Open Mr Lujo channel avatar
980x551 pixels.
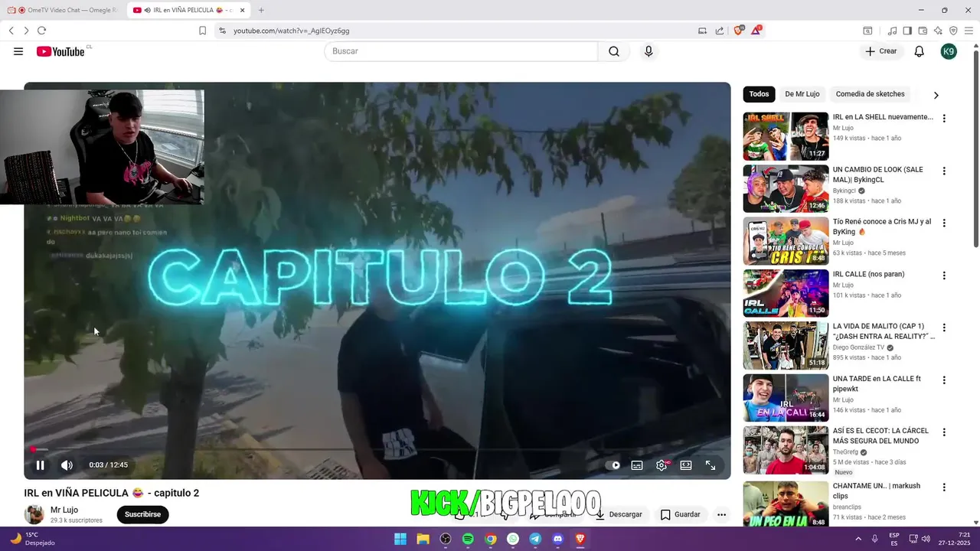coord(34,514)
